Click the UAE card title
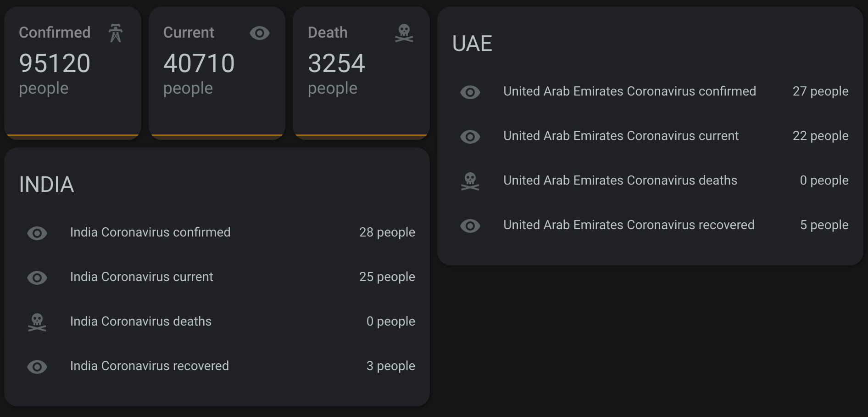The height and width of the screenshot is (417, 868). 472,44
